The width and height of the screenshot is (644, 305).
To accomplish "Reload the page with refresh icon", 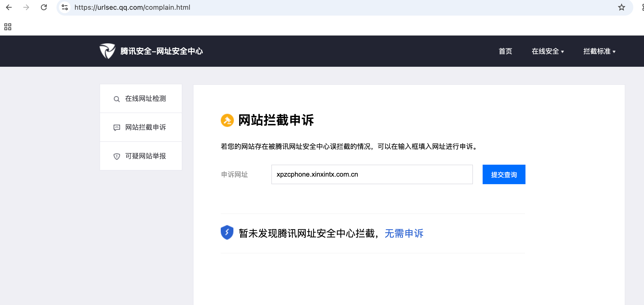I will (x=44, y=7).
